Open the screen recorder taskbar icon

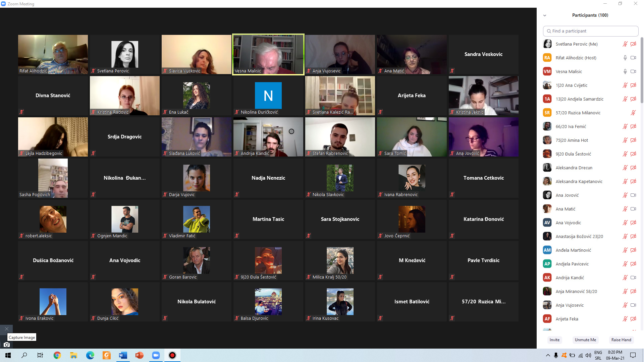(x=172, y=355)
